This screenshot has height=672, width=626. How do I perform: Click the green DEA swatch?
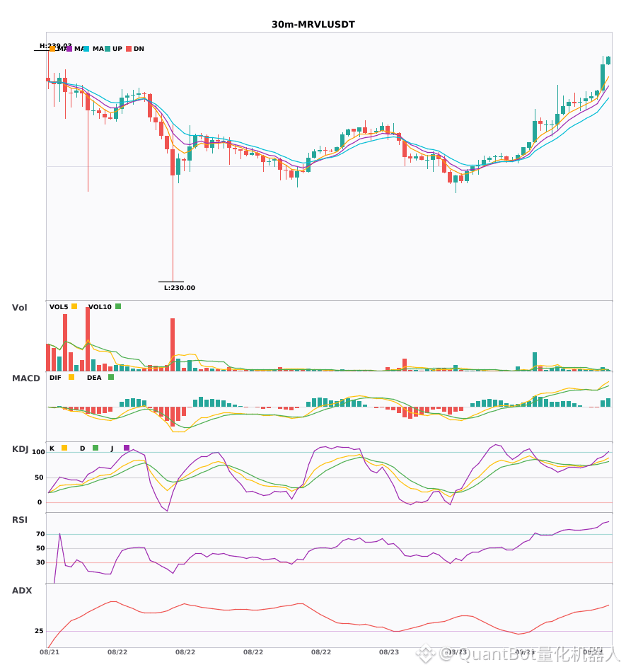111,377
